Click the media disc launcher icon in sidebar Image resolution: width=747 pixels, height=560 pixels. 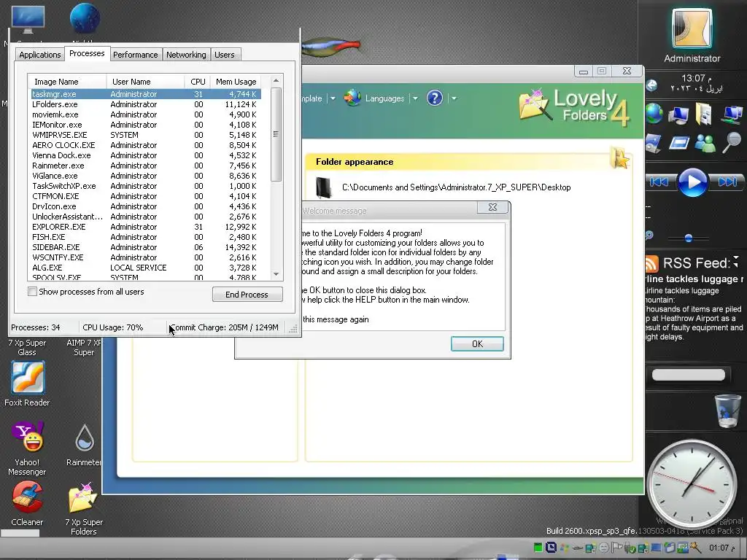point(653,144)
